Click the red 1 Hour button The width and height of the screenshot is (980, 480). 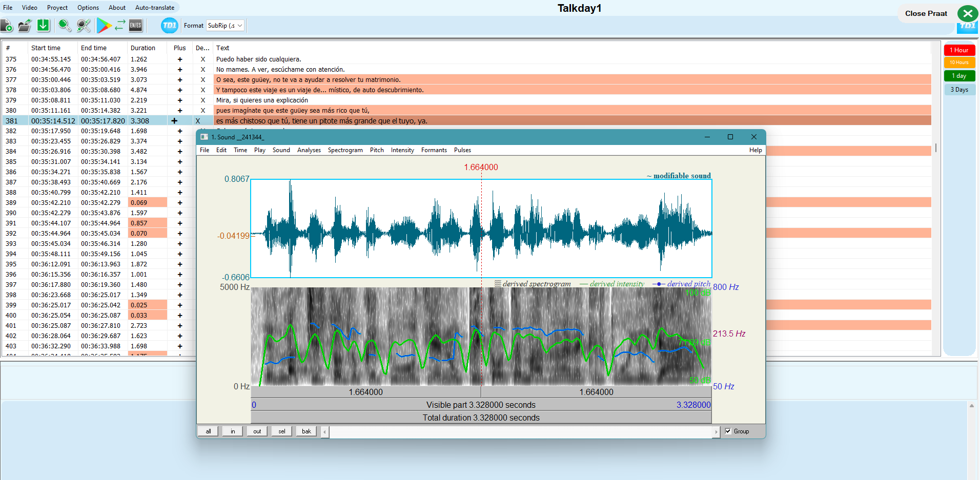pyautogui.click(x=959, y=50)
